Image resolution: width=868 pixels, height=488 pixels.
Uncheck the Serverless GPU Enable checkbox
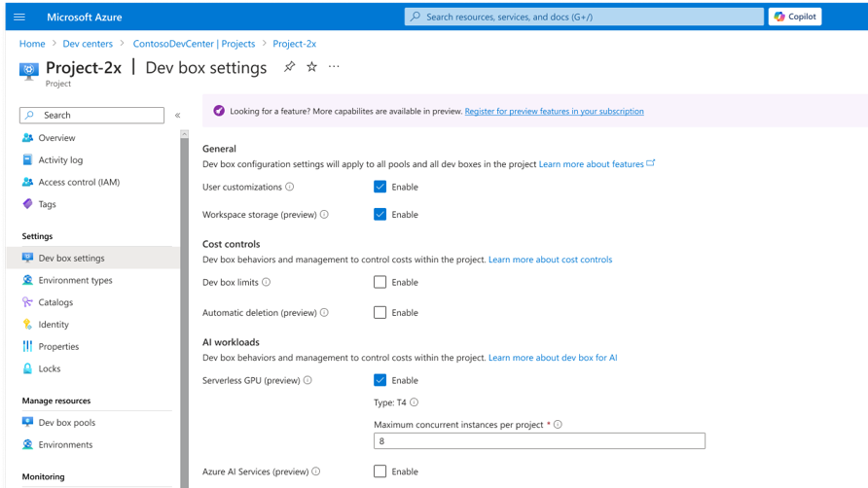click(x=380, y=380)
